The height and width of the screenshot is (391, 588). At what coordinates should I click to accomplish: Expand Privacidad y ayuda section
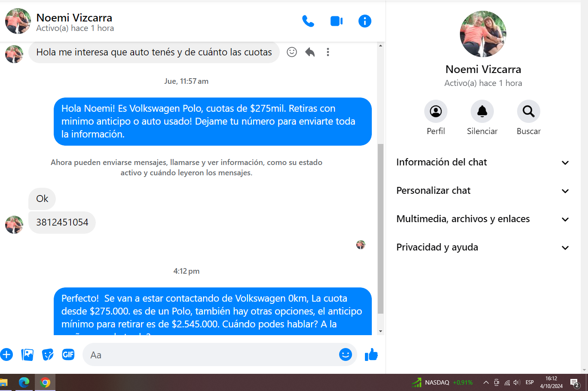[x=483, y=247]
